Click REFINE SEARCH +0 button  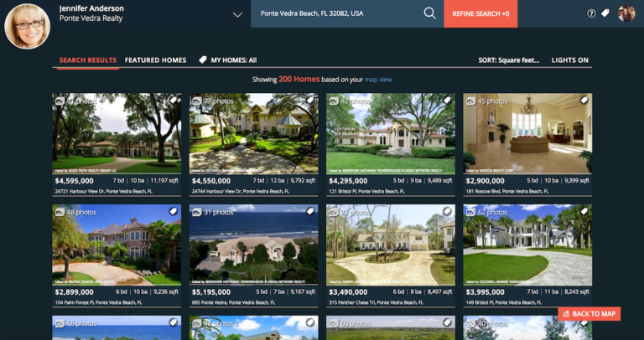(x=480, y=13)
